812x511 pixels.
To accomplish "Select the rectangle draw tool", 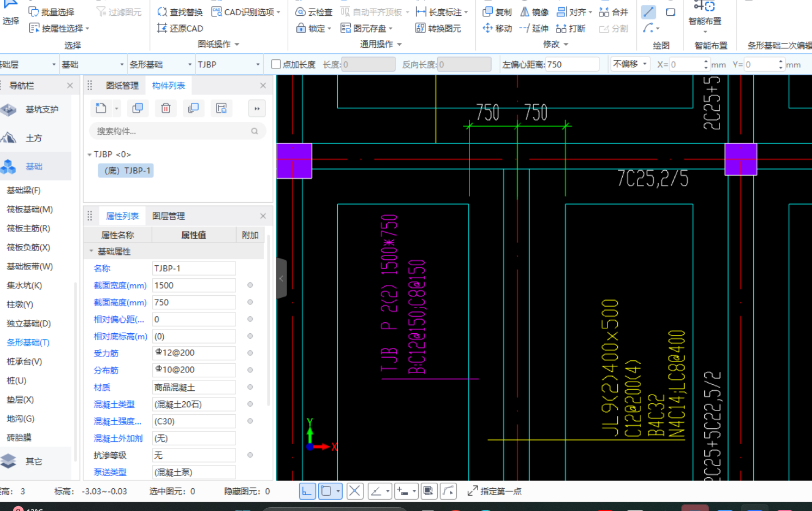I will (x=671, y=12).
